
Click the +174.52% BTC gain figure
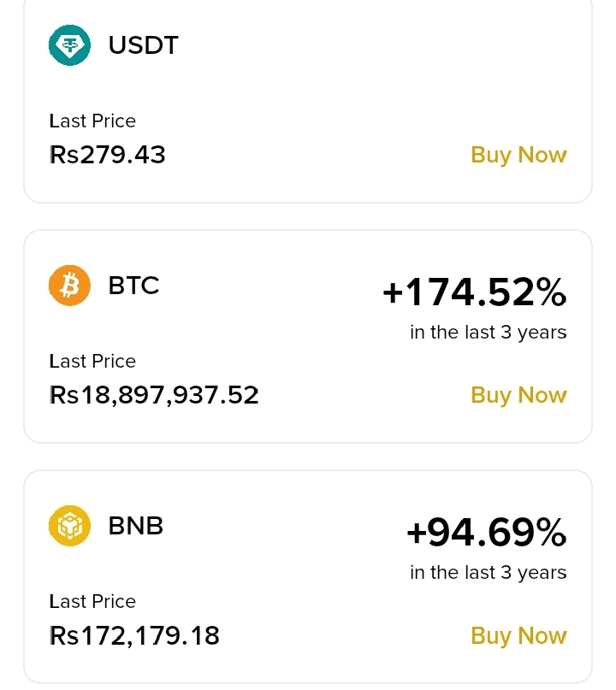click(x=474, y=293)
